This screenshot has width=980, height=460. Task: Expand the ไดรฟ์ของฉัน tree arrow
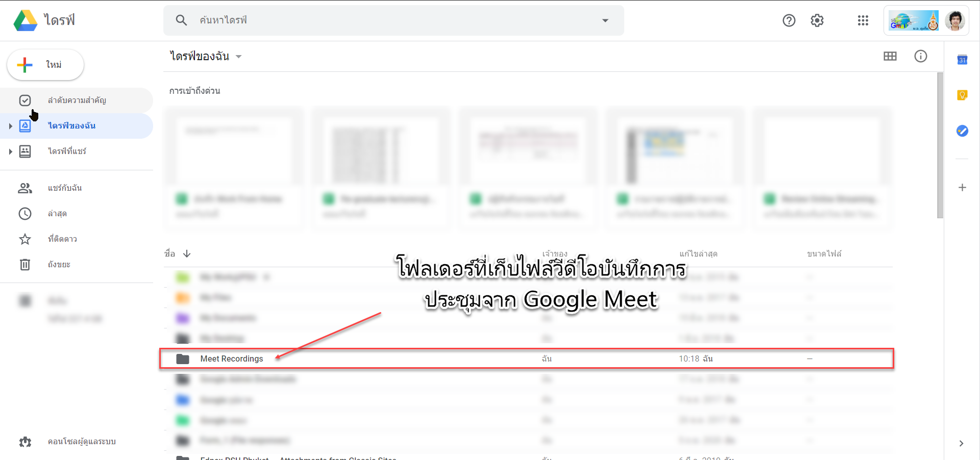pyautogui.click(x=10, y=126)
